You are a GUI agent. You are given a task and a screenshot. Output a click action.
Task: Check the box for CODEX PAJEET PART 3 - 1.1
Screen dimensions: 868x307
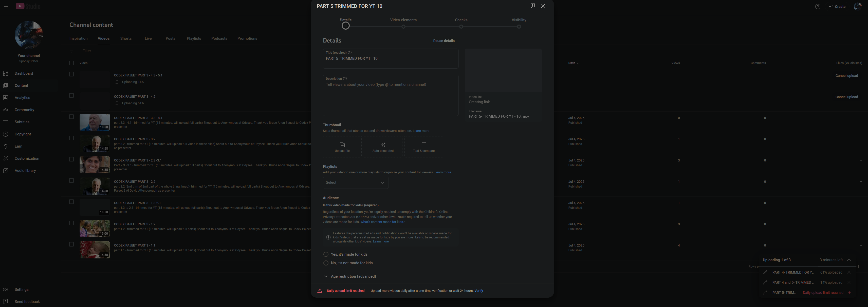[x=71, y=244]
